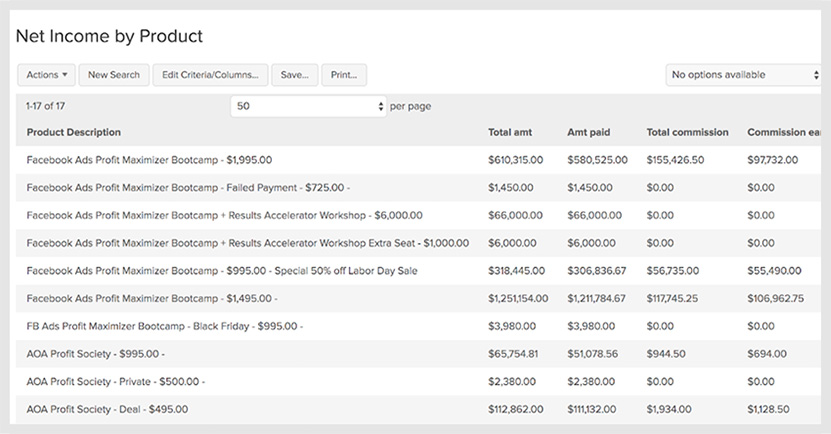Click total amount $318,445.00

517,271
